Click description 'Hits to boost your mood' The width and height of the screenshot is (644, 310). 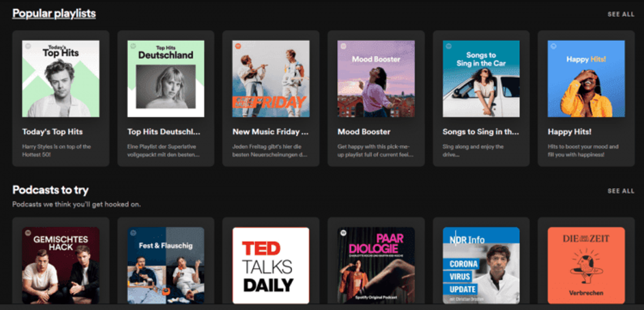point(583,150)
